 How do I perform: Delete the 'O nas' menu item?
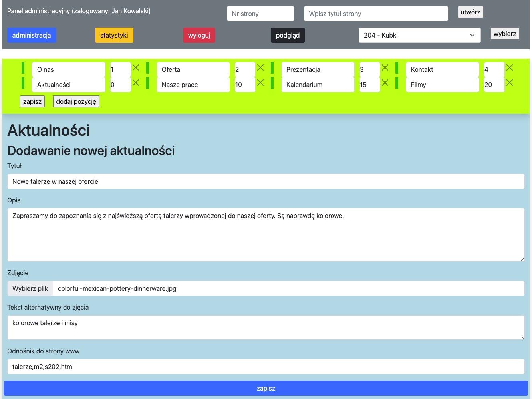click(136, 68)
